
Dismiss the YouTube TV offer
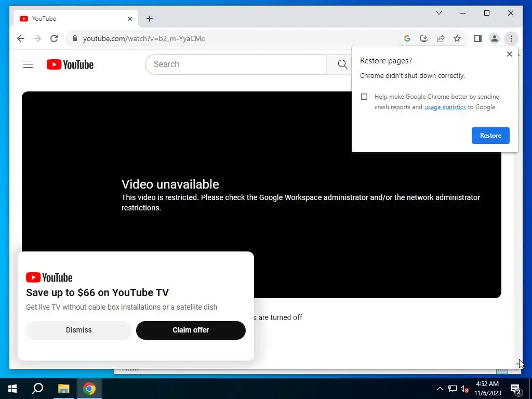[x=79, y=330]
